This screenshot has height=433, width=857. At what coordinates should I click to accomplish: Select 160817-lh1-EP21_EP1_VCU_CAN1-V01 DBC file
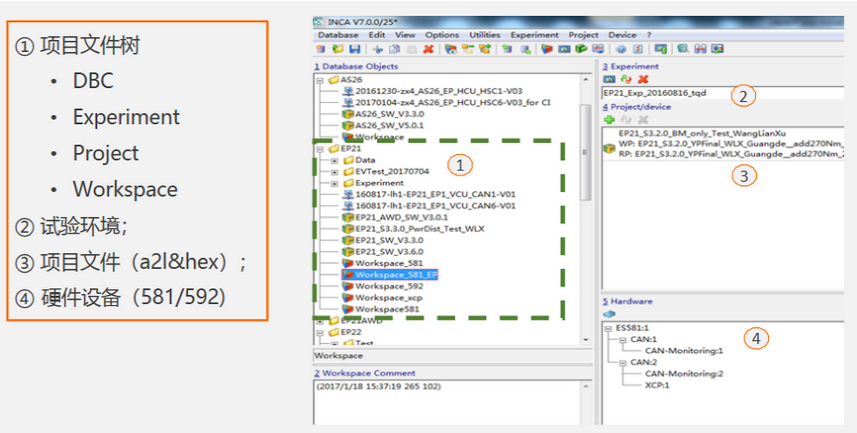[434, 194]
